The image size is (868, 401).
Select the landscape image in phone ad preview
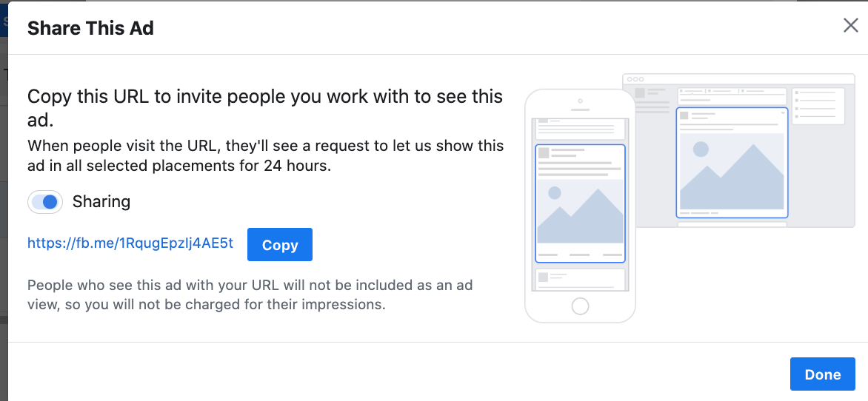[580, 212]
